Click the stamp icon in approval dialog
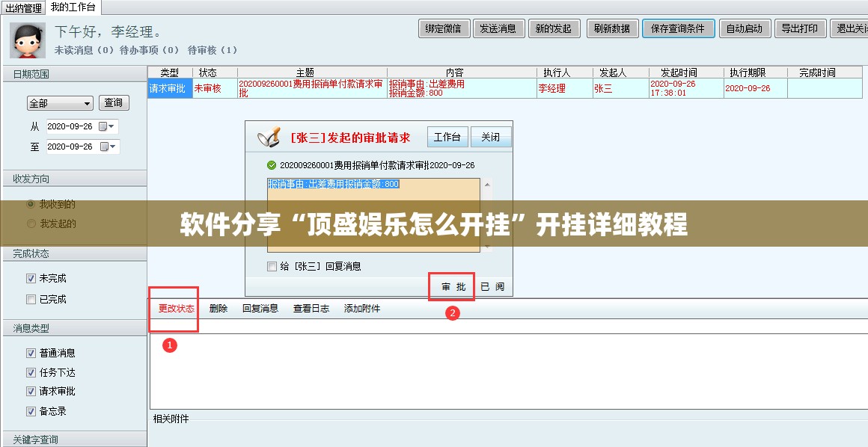 pyautogui.click(x=269, y=138)
